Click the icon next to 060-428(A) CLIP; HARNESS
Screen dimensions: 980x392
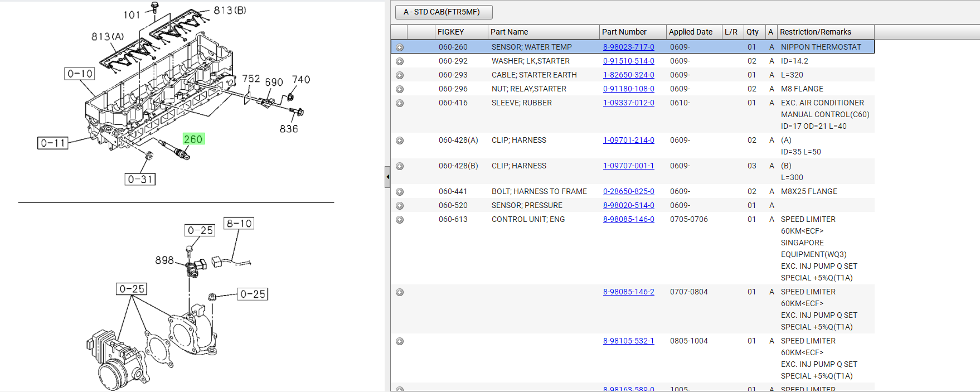[x=400, y=141]
